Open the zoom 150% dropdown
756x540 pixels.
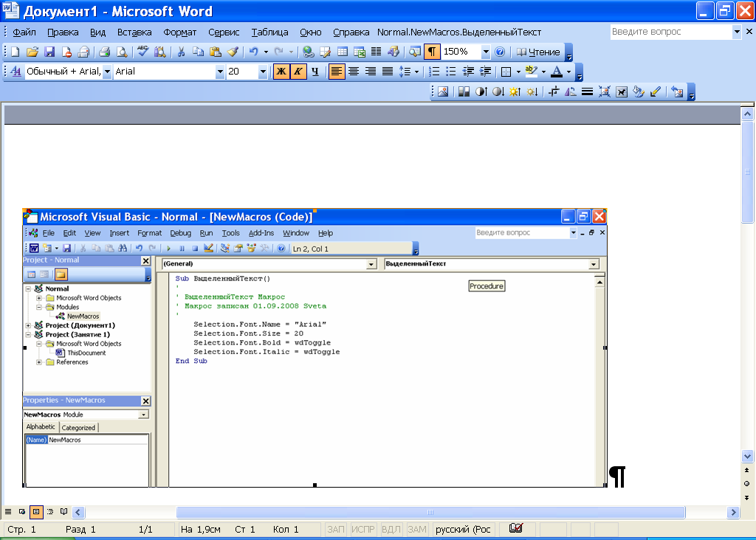coord(486,52)
